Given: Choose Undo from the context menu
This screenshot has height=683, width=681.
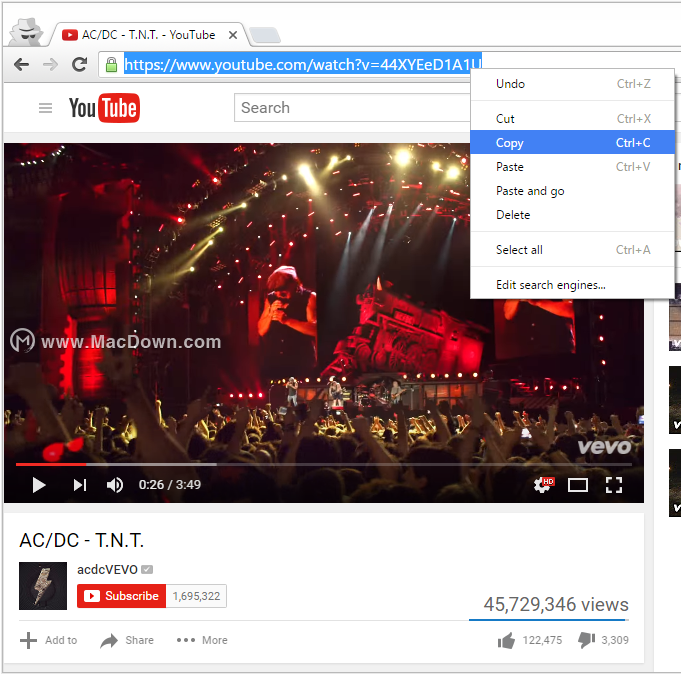Looking at the screenshot, I should click(573, 84).
